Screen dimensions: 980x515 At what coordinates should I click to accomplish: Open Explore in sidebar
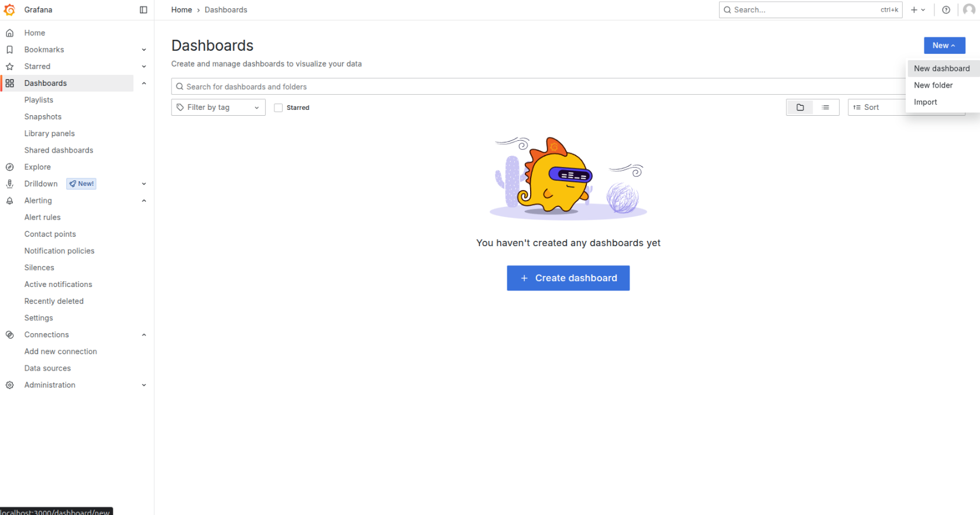(x=37, y=167)
